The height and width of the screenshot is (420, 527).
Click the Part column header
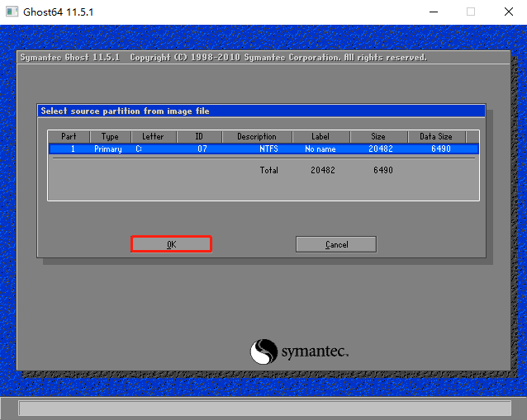tap(69, 137)
